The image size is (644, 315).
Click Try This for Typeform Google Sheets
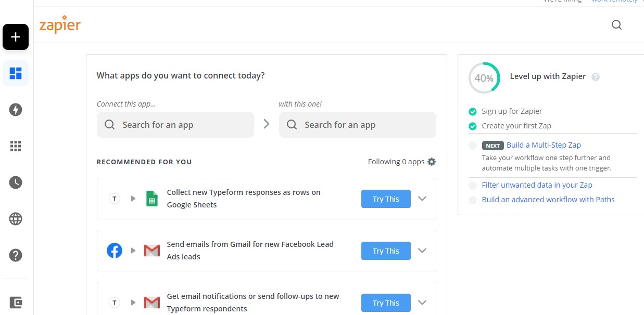point(386,199)
